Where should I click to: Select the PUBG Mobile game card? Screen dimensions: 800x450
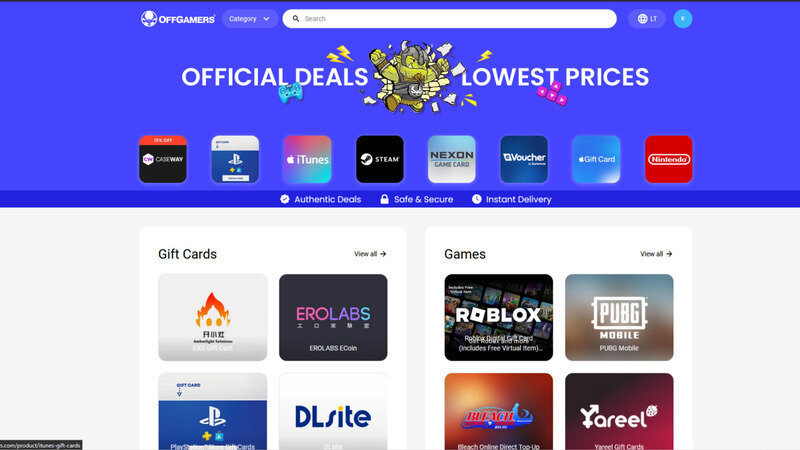pyautogui.click(x=619, y=317)
